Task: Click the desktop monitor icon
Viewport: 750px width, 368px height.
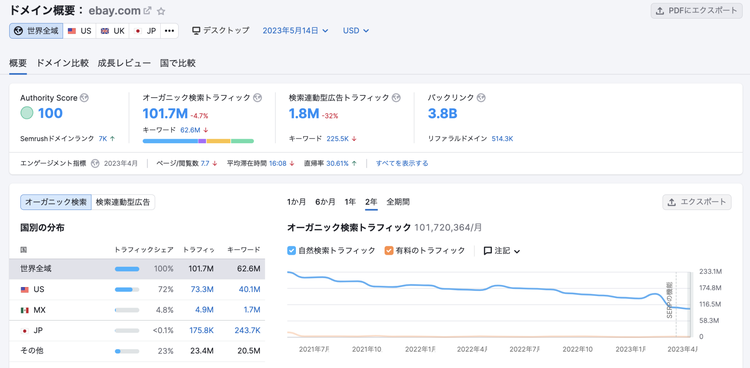Action: pos(196,31)
